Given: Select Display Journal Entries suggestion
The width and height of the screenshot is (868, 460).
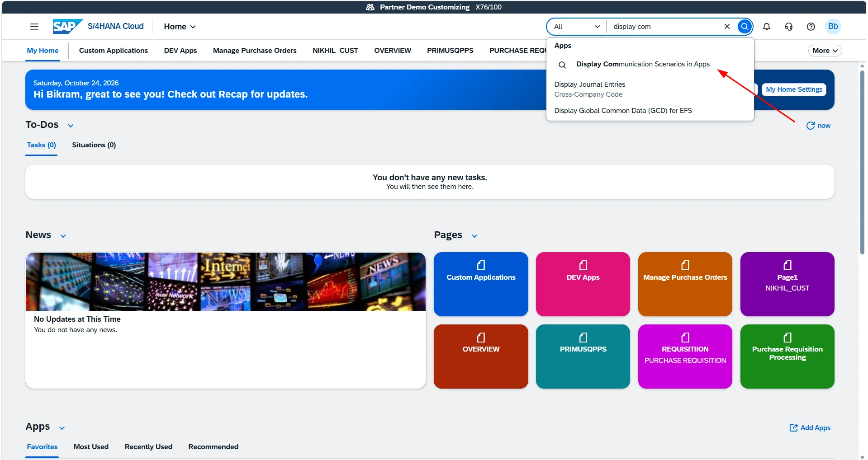Looking at the screenshot, I should [650, 89].
